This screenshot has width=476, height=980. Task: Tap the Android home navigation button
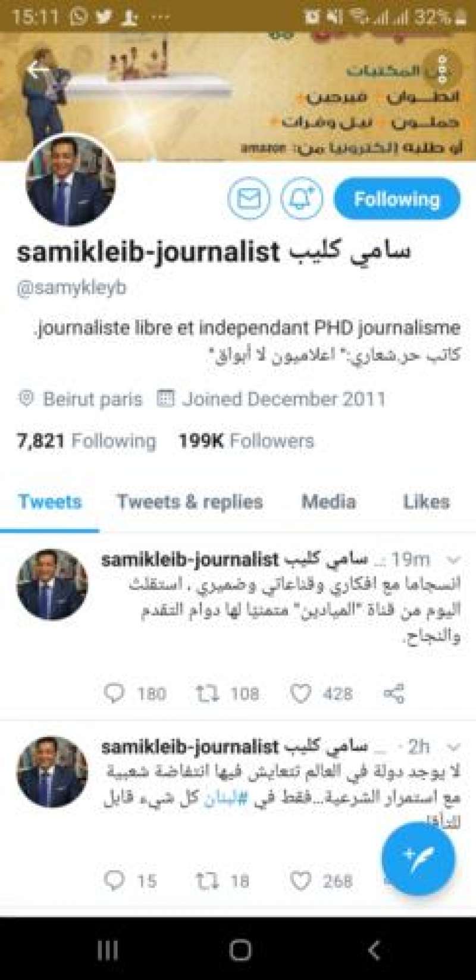pos(240,950)
